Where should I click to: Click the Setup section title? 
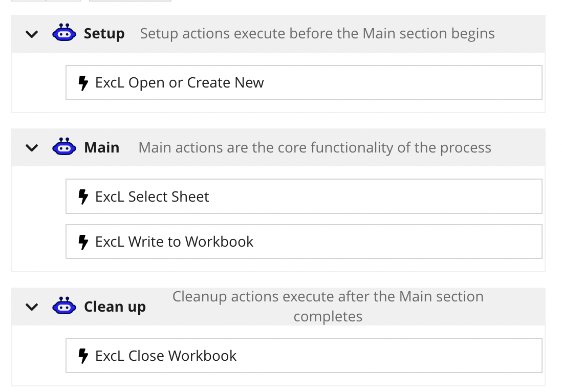(x=104, y=34)
